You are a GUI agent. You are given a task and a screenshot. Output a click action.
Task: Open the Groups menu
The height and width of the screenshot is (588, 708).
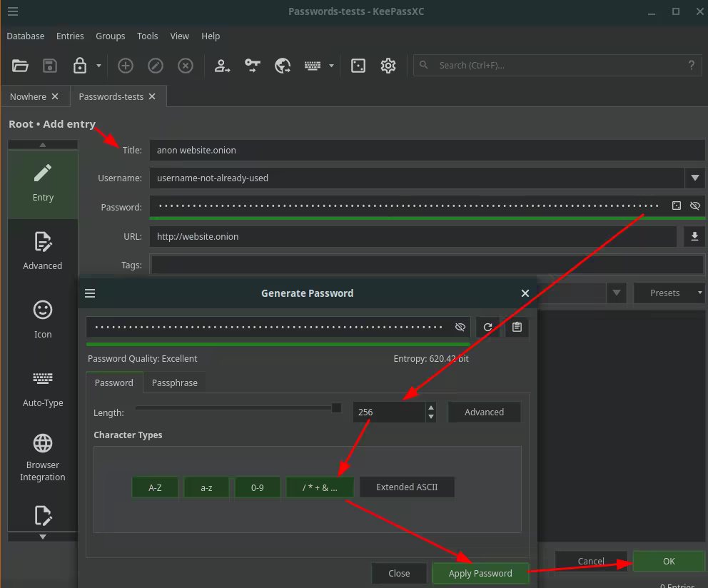pyautogui.click(x=110, y=36)
